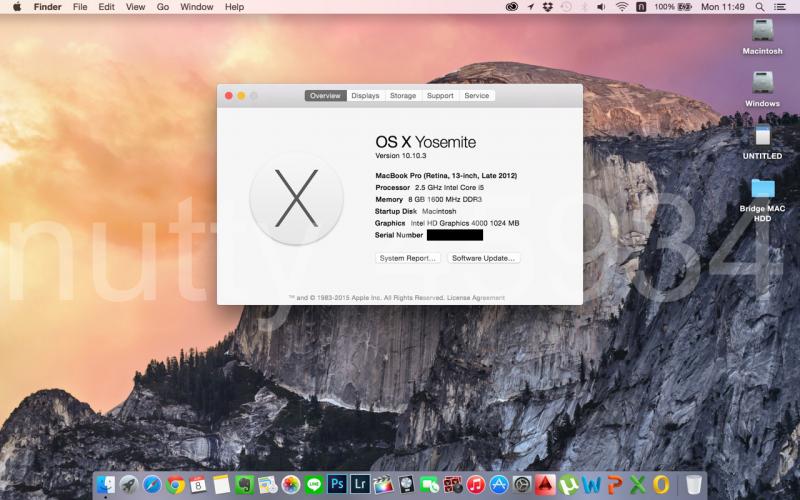Launch iTunes from the dock
The image size is (800, 500).
[x=476, y=485]
